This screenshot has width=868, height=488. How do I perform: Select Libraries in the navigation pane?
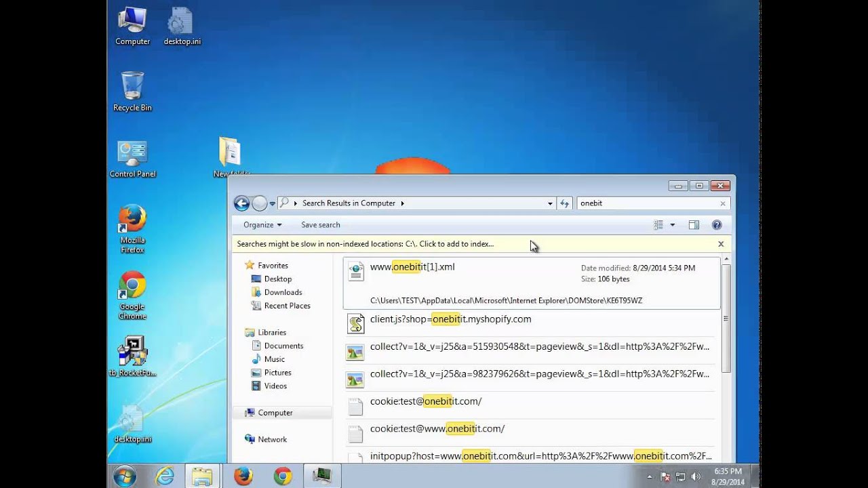coord(272,332)
